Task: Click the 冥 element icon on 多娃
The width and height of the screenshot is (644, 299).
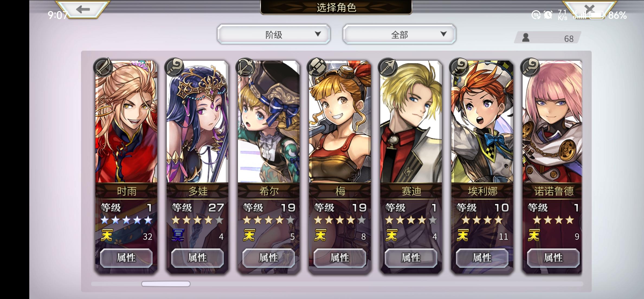Action: coord(178,235)
